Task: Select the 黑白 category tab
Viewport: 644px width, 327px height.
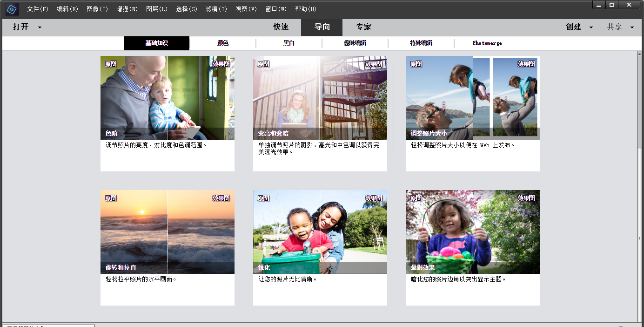Action: tap(289, 43)
